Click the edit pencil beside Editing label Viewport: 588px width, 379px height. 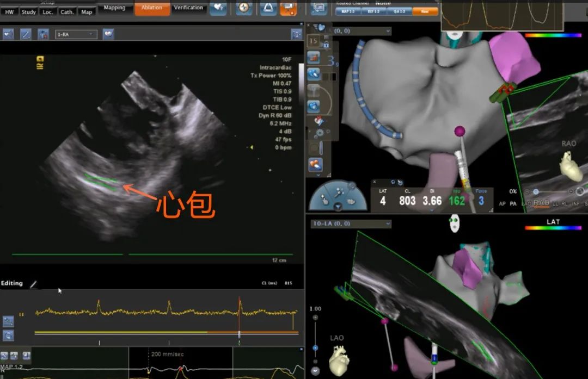[33, 283]
